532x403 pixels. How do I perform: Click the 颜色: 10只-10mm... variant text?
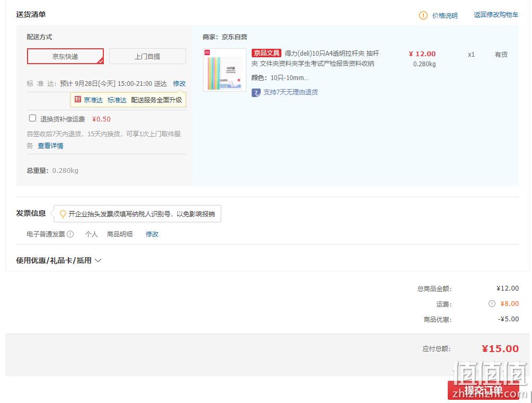280,78
